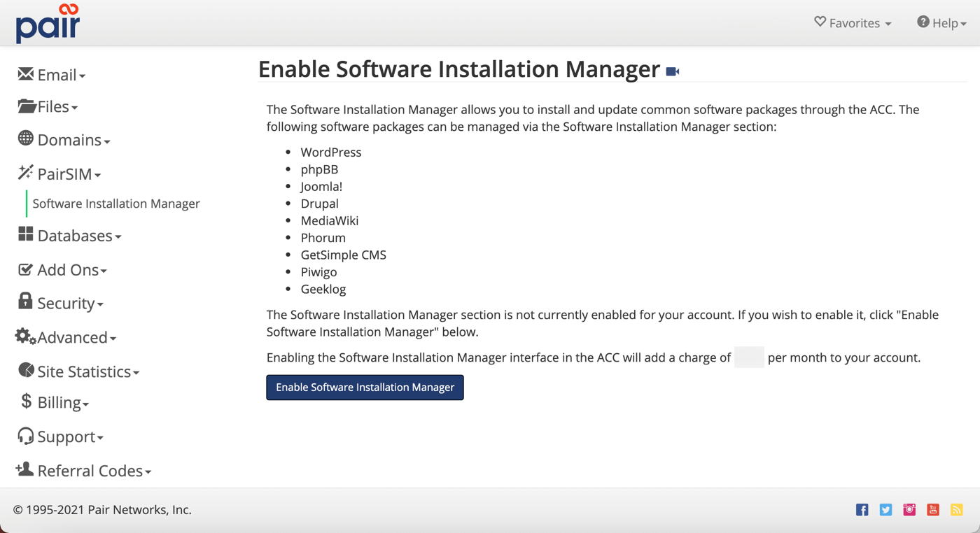980x533 pixels.
Task: Click Enable Software Installation Manager button
Action: pyautogui.click(x=365, y=388)
